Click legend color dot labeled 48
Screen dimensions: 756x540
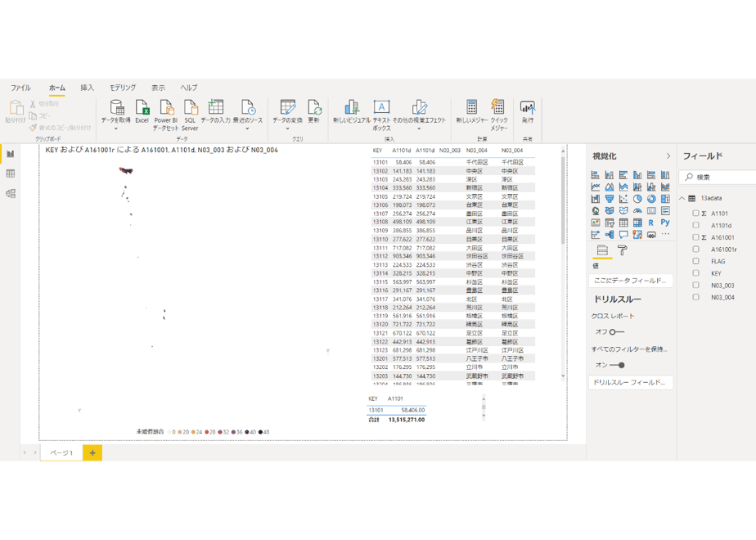pos(260,432)
